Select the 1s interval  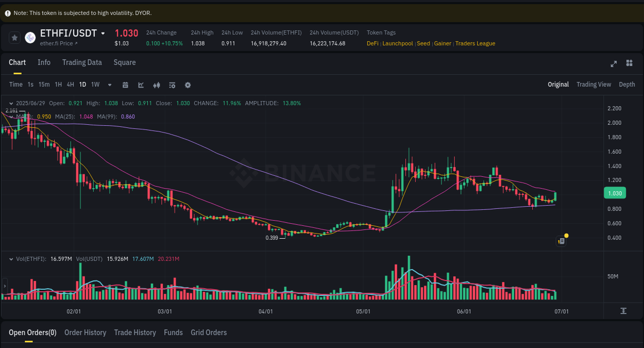(30, 85)
